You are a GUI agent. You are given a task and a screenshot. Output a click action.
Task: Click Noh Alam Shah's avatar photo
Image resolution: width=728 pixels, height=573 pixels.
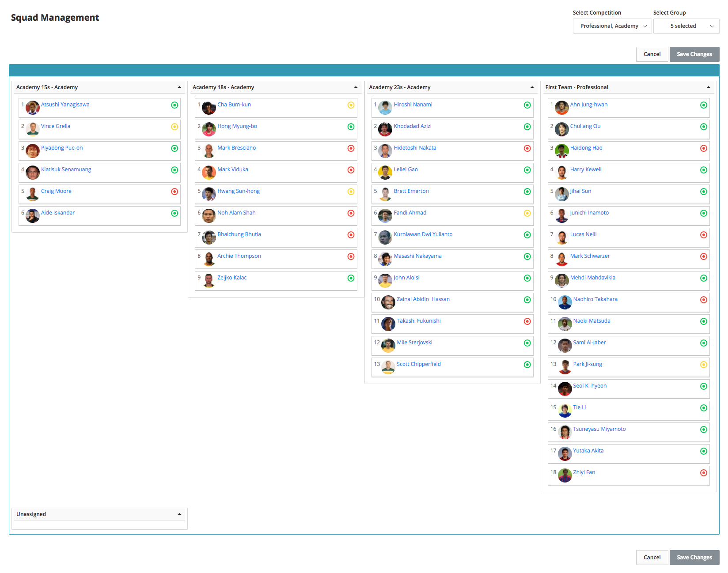[x=209, y=216]
